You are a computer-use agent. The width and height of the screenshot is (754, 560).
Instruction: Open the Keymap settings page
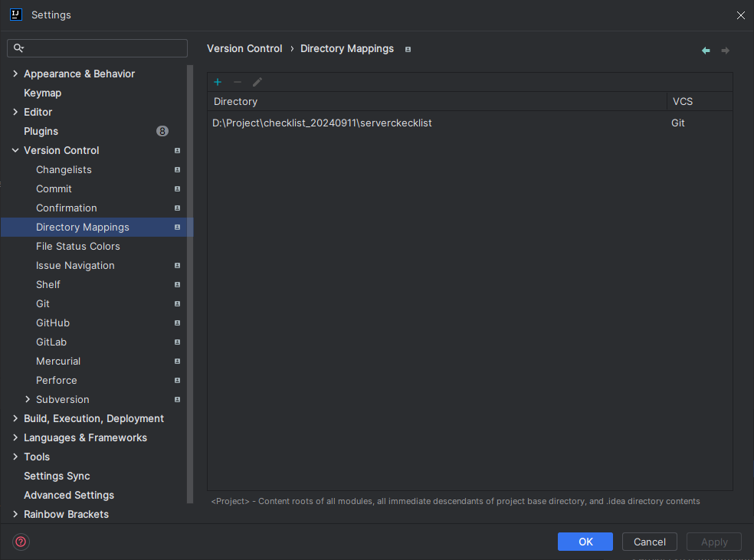tap(42, 93)
